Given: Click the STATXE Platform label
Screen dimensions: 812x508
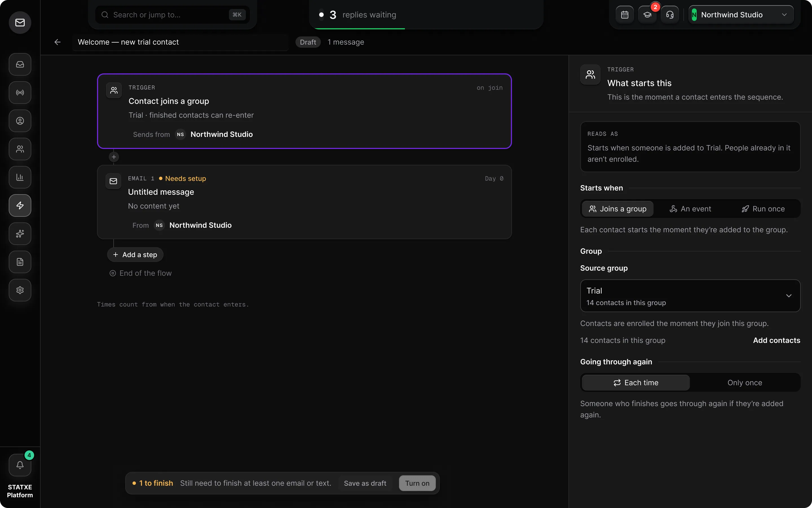Looking at the screenshot, I should (x=20, y=491).
